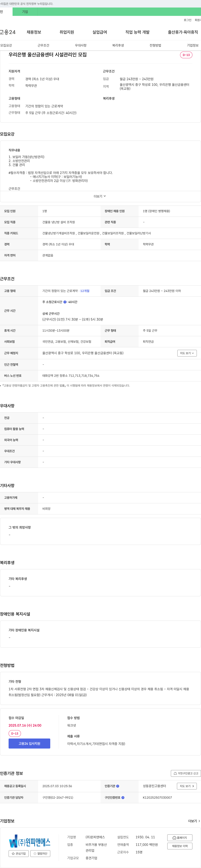The image size is (201, 868).
Task: Open 지도 보기 for 근무 예정지
Action: tap(187, 353)
